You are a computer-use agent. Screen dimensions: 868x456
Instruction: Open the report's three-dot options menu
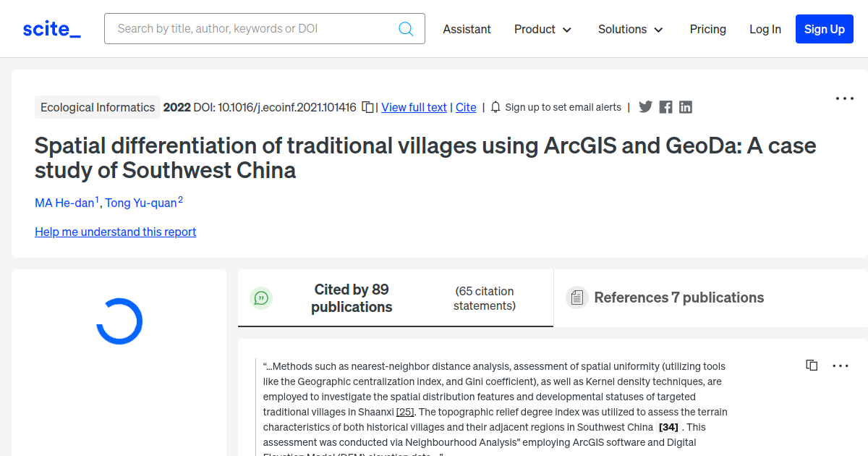click(844, 98)
